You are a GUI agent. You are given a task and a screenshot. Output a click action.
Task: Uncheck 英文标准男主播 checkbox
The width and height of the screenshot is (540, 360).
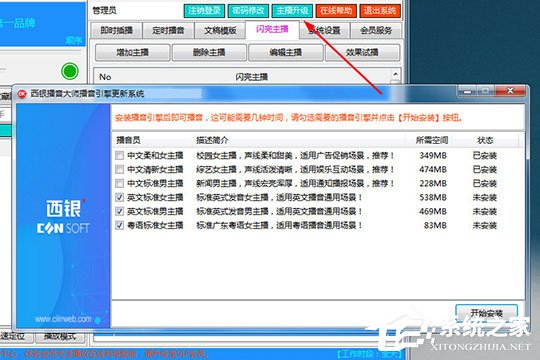[x=119, y=211]
